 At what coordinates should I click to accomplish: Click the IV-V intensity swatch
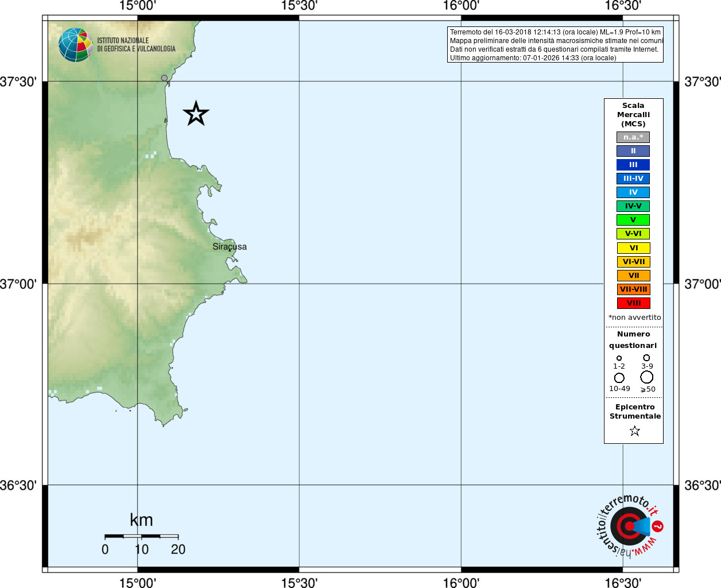point(633,206)
